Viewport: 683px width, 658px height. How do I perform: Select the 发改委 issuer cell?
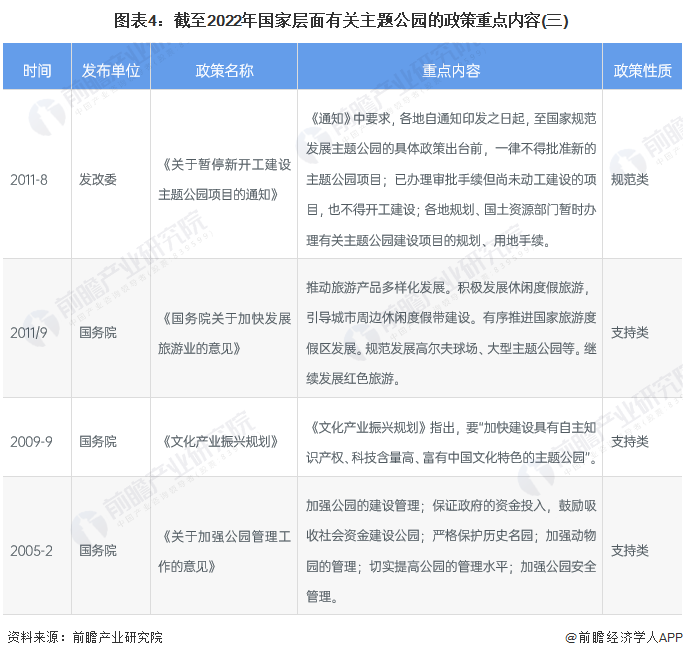[98, 179]
